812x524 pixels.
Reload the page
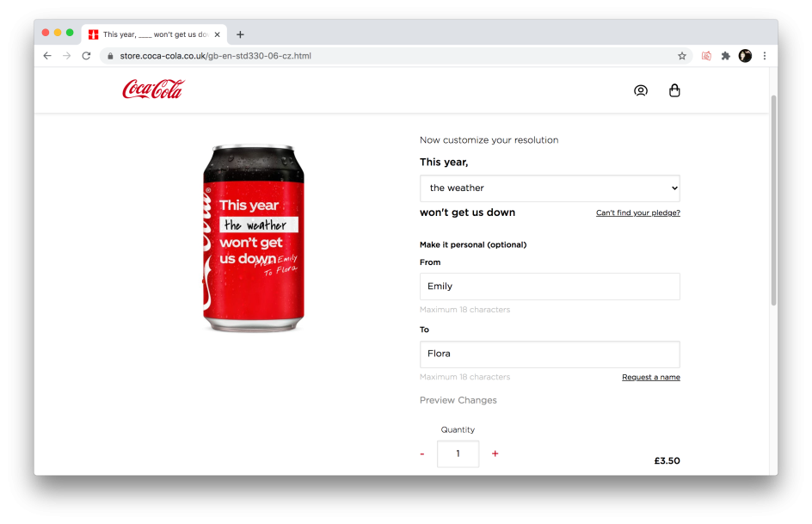[x=86, y=56]
